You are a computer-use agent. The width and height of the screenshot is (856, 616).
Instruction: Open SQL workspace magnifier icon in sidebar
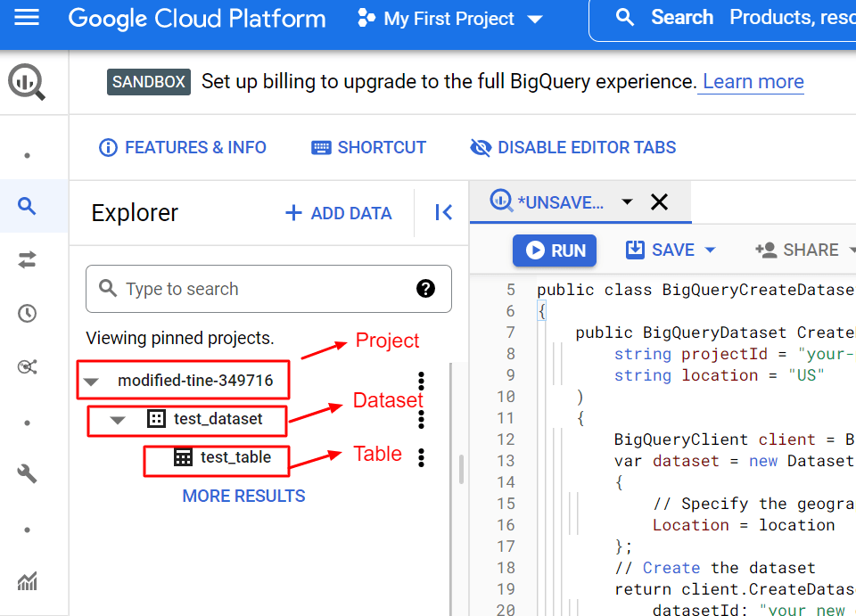[27, 206]
